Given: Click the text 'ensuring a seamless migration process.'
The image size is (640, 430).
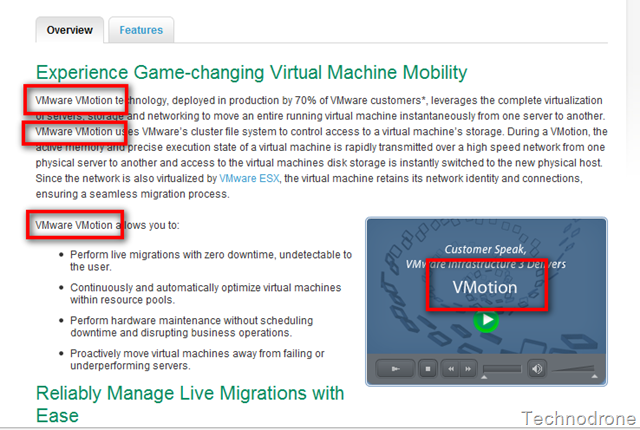Looking at the screenshot, I should [x=132, y=194].
